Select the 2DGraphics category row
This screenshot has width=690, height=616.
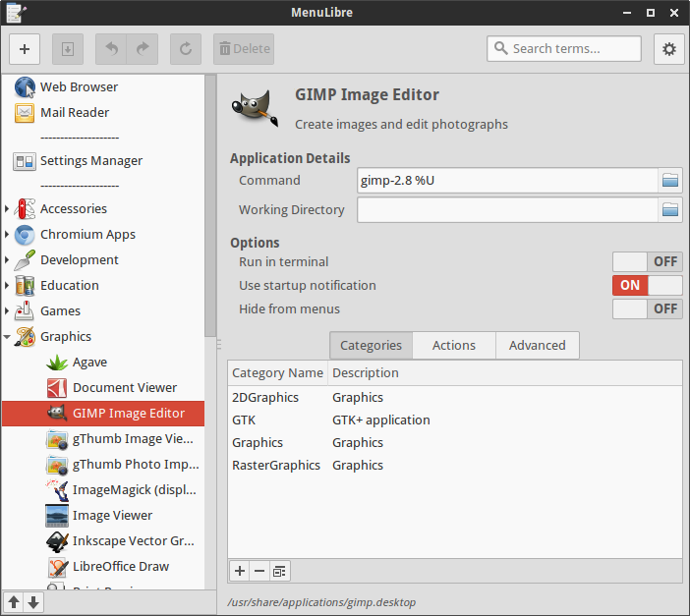click(455, 397)
